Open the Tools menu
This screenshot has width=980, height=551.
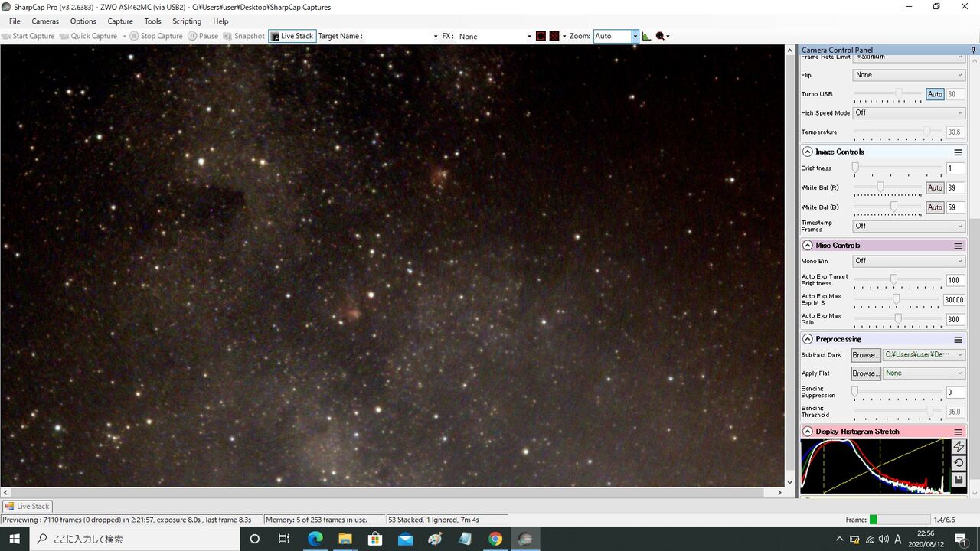pyautogui.click(x=153, y=21)
